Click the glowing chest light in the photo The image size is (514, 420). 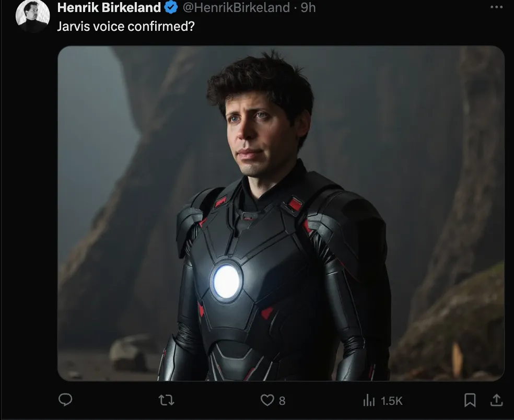(x=226, y=282)
